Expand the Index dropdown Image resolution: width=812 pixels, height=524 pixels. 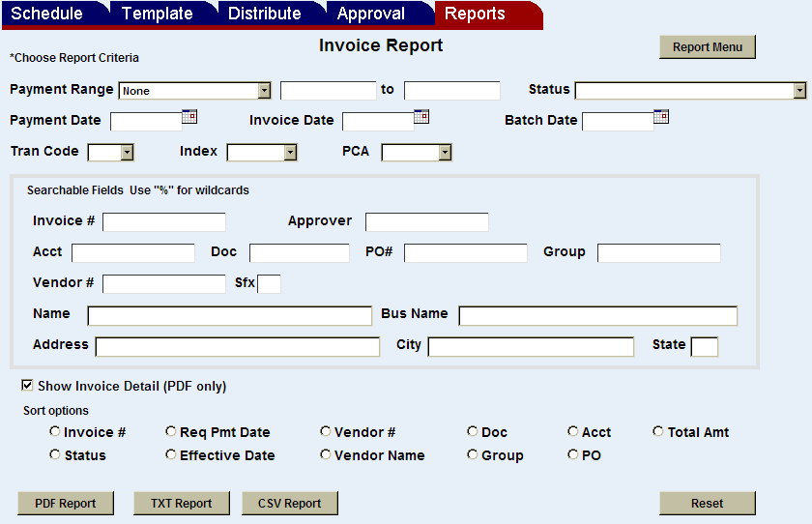(x=262, y=152)
